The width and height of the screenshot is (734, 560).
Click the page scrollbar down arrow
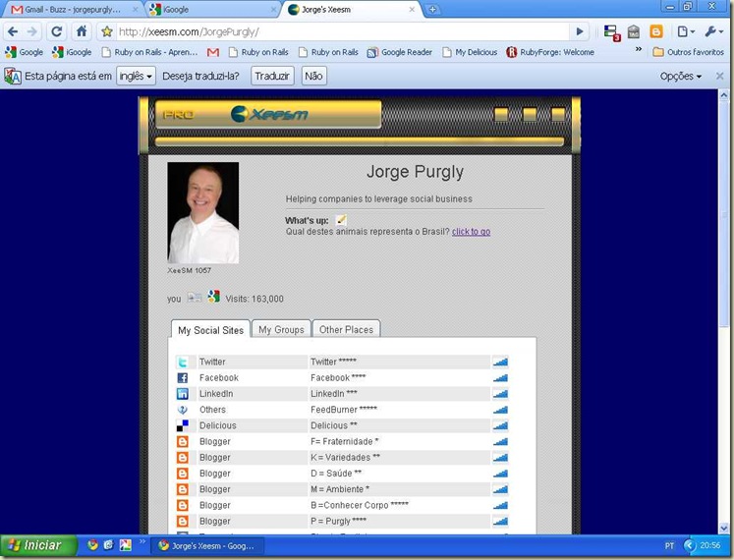click(x=724, y=529)
